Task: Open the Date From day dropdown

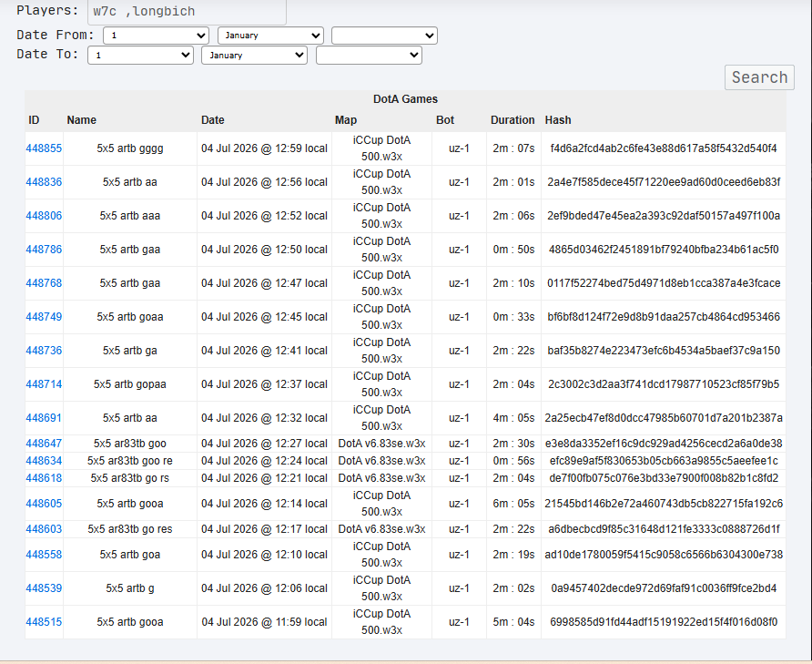Action: (x=156, y=36)
